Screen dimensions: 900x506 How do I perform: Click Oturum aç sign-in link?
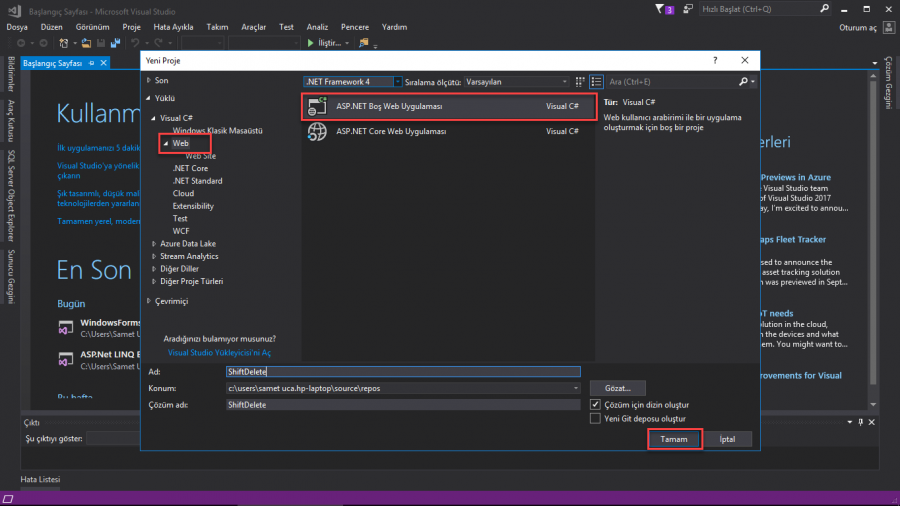pos(858,28)
